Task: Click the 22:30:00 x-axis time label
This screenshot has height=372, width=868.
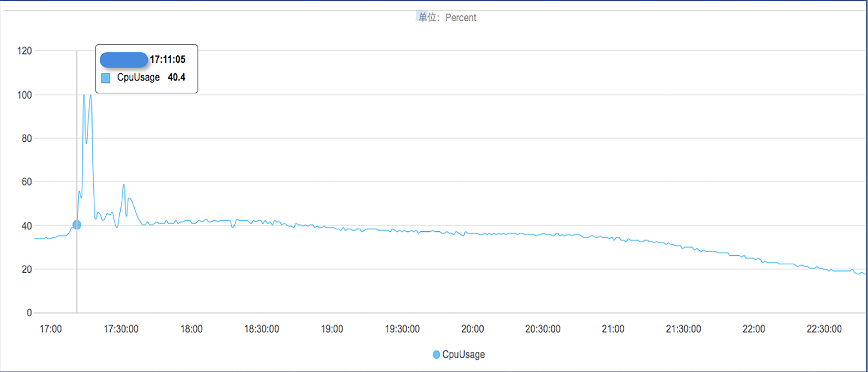Action: (x=824, y=329)
